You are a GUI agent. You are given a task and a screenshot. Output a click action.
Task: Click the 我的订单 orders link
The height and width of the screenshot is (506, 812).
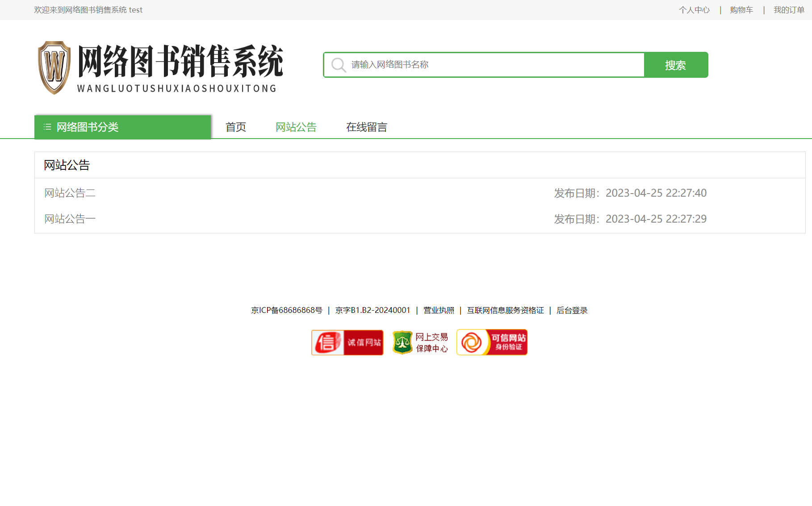point(789,9)
